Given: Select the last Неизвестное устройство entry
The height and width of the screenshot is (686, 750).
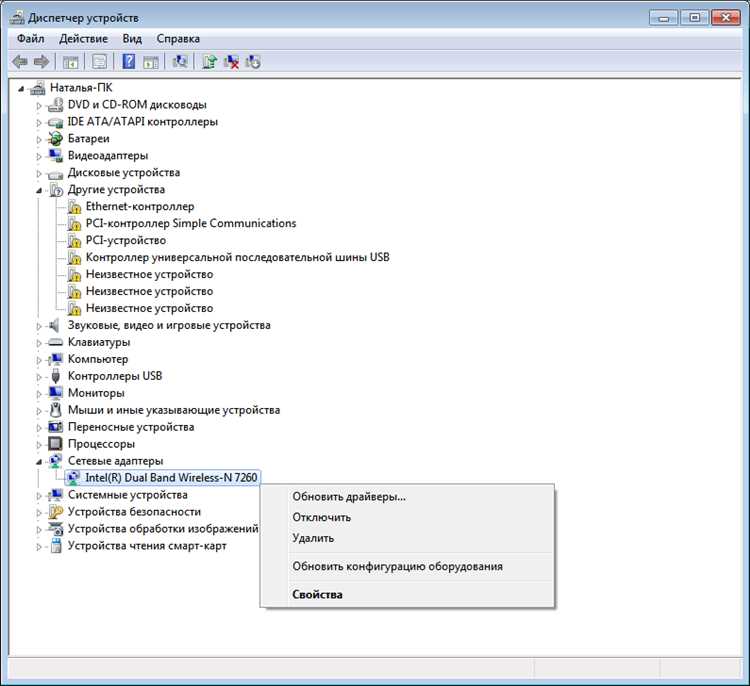Looking at the screenshot, I should (x=149, y=309).
